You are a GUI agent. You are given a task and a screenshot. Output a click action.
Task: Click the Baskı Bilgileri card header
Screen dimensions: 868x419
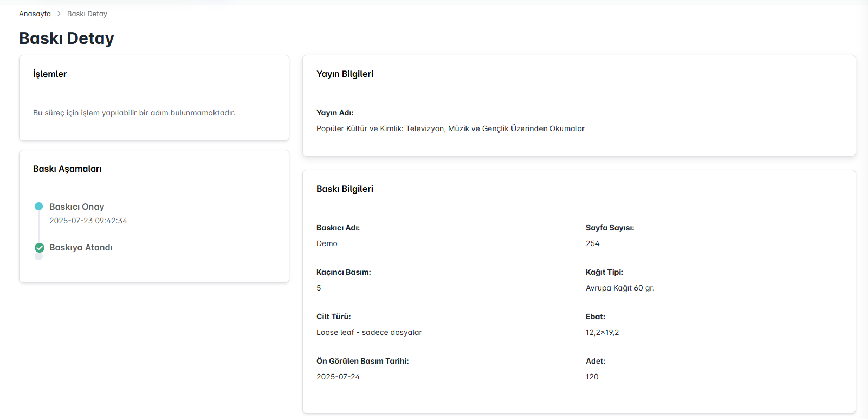[x=345, y=189]
